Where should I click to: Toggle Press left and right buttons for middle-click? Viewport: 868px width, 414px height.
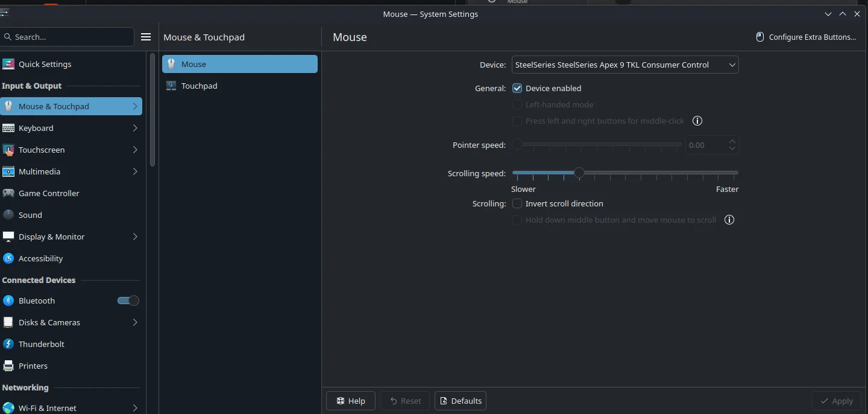click(x=517, y=121)
